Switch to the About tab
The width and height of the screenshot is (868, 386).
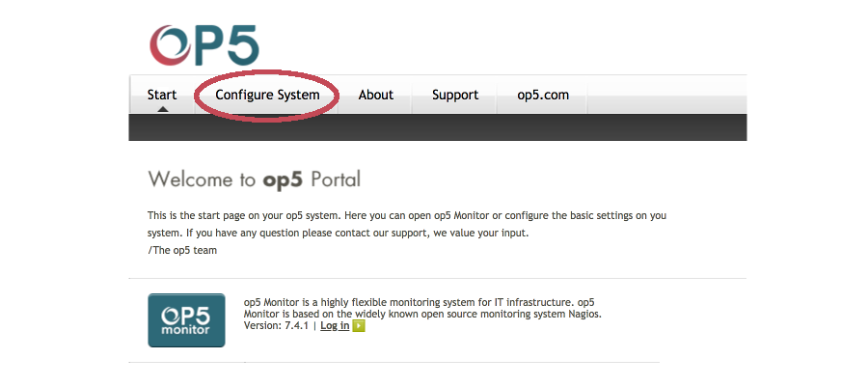point(375,95)
